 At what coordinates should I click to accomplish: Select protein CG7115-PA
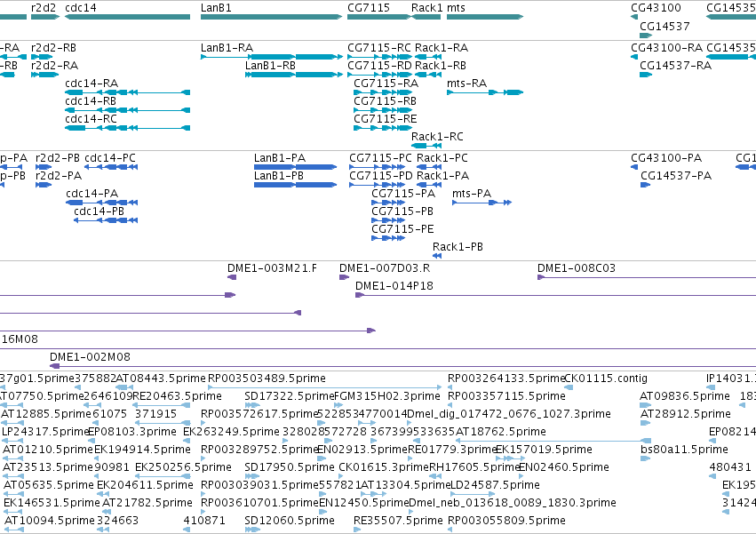388,203
